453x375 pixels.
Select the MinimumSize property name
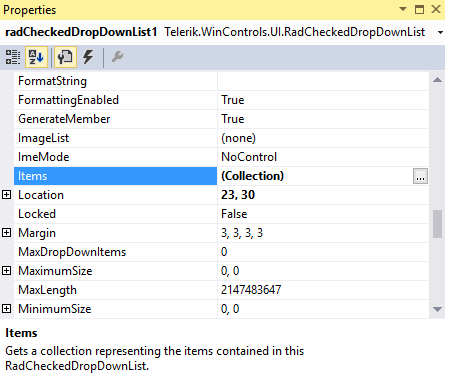(x=55, y=309)
